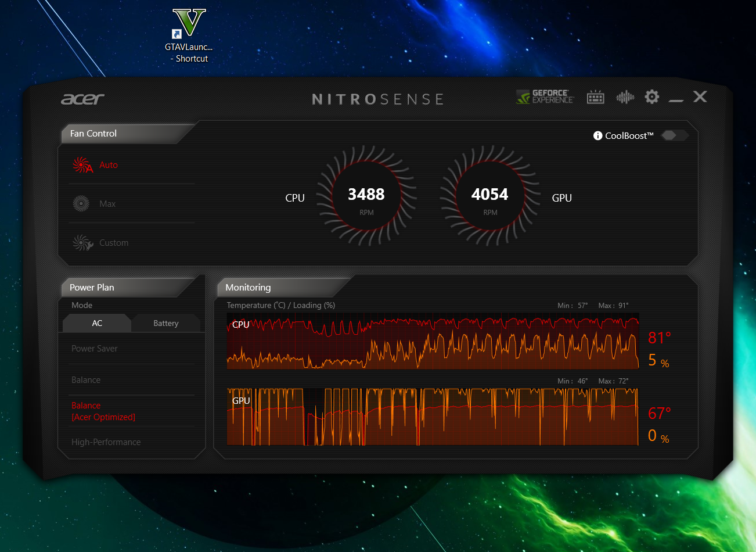The width and height of the screenshot is (756, 552).
Task: Click the GPU temperature reading 67°
Action: click(660, 413)
